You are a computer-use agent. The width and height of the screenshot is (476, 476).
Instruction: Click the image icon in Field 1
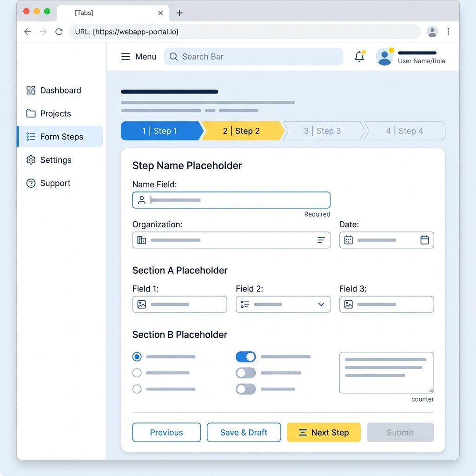pos(141,304)
